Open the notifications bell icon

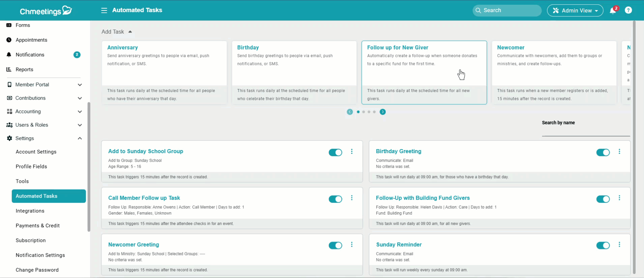(613, 10)
